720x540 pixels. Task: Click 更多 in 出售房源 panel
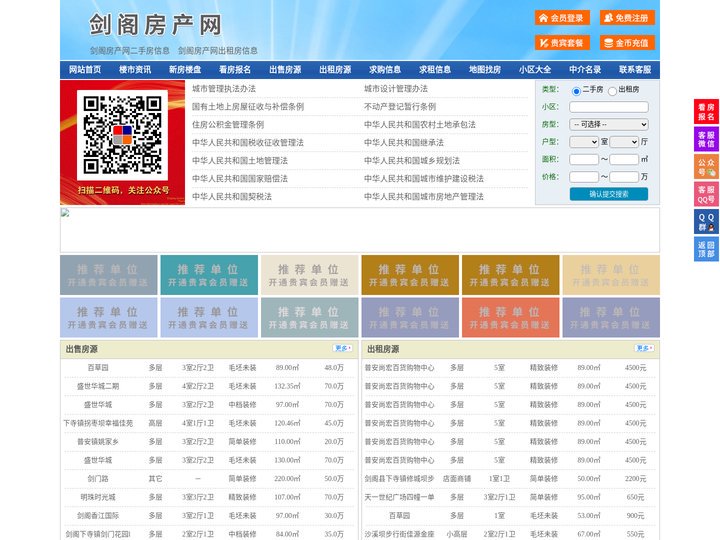tap(342, 349)
